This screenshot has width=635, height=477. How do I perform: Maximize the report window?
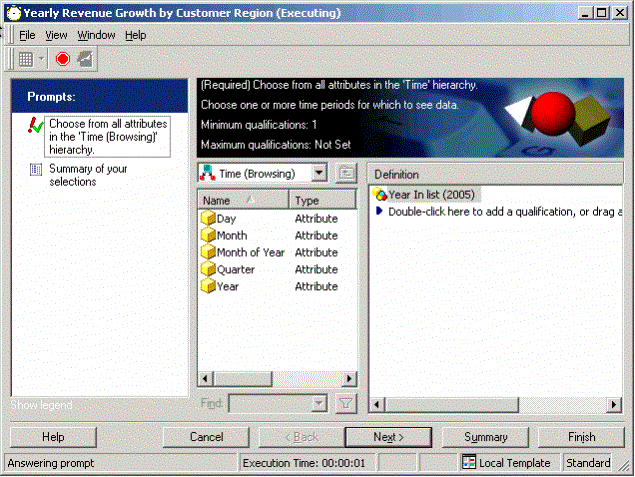click(602, 13)
